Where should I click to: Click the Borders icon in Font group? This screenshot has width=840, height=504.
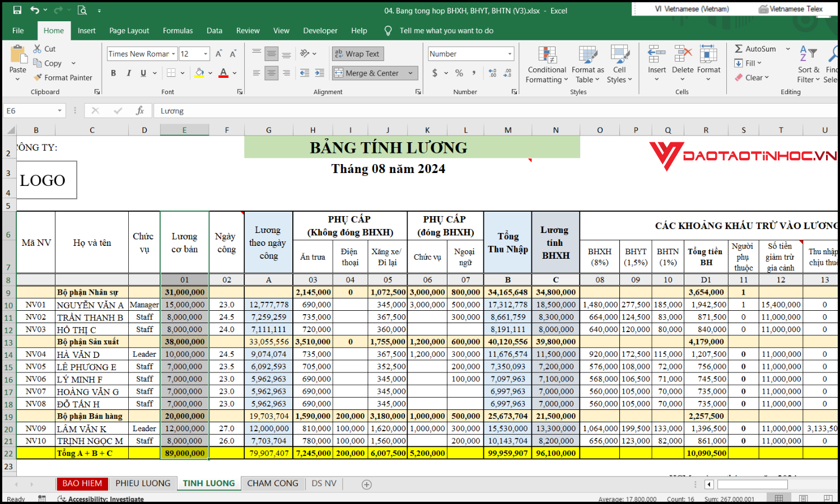171,73
